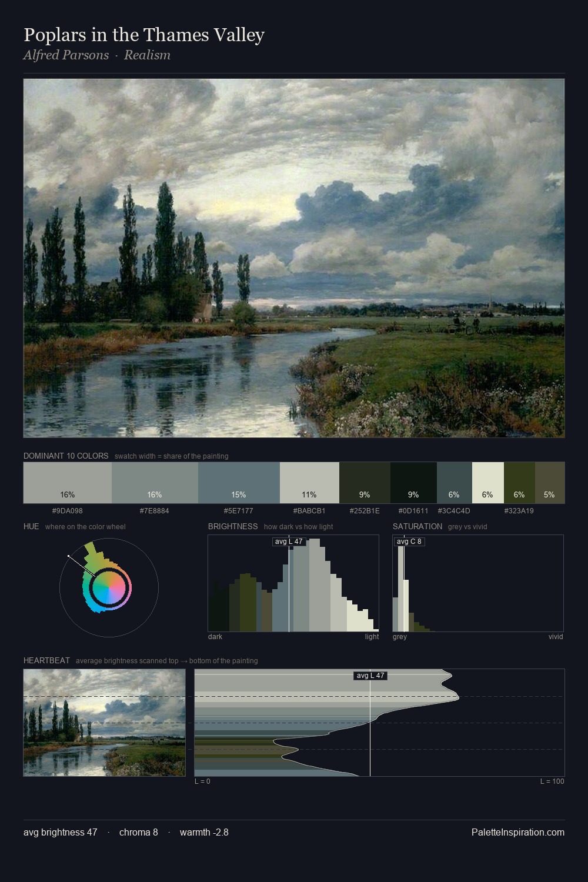This screenshot has width=588, height=882.
Task: Choose the brownish 5% swatch at palette end
Action: click(549, 483)
